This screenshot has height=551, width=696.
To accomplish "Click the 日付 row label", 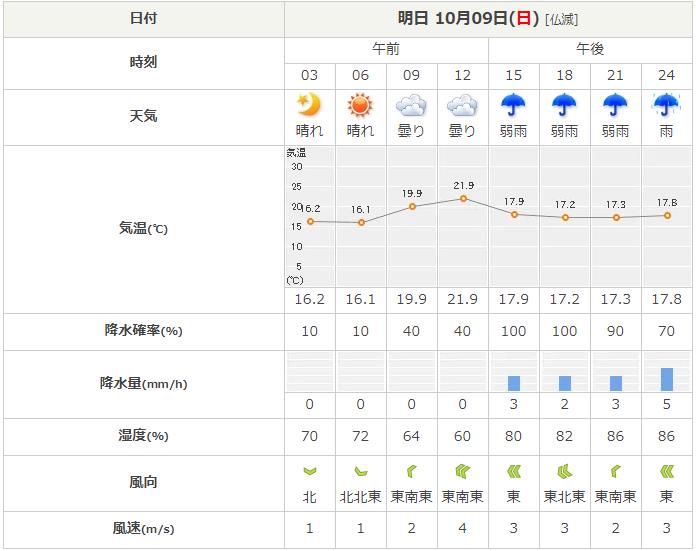I will click(x=143, y=18).
